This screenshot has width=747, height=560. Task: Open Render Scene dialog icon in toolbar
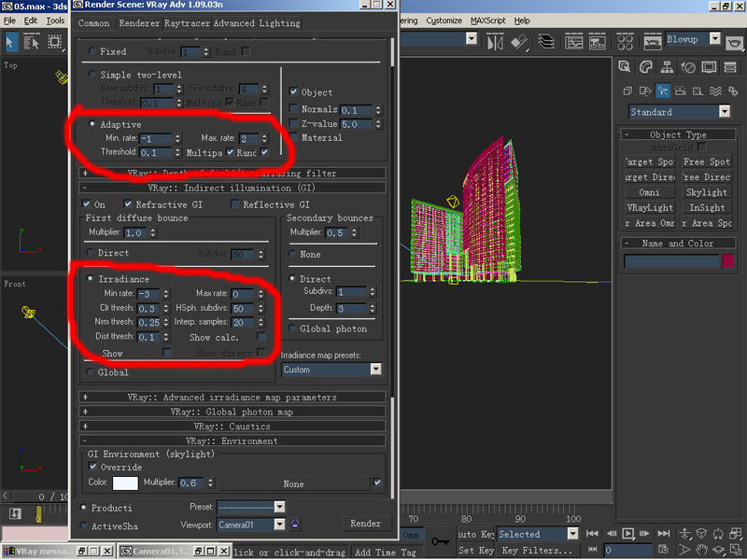tap(652, 42)
